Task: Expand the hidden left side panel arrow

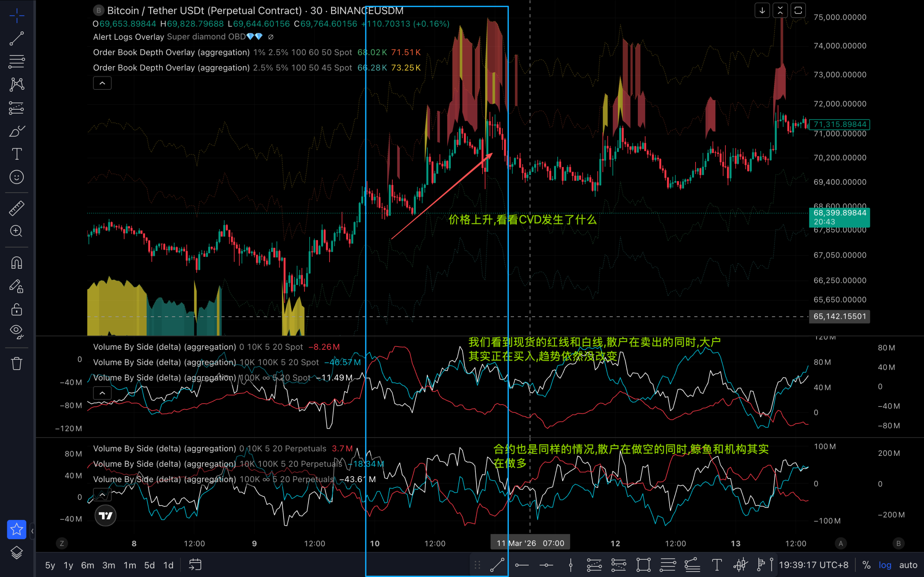Action: 32,531
